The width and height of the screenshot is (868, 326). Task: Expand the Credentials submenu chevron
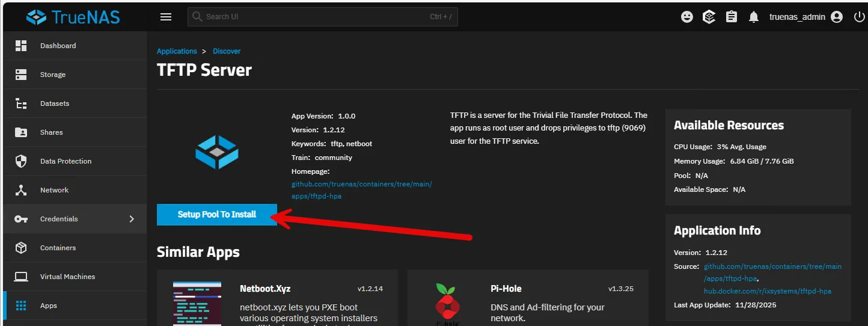(x=132, y=219)
